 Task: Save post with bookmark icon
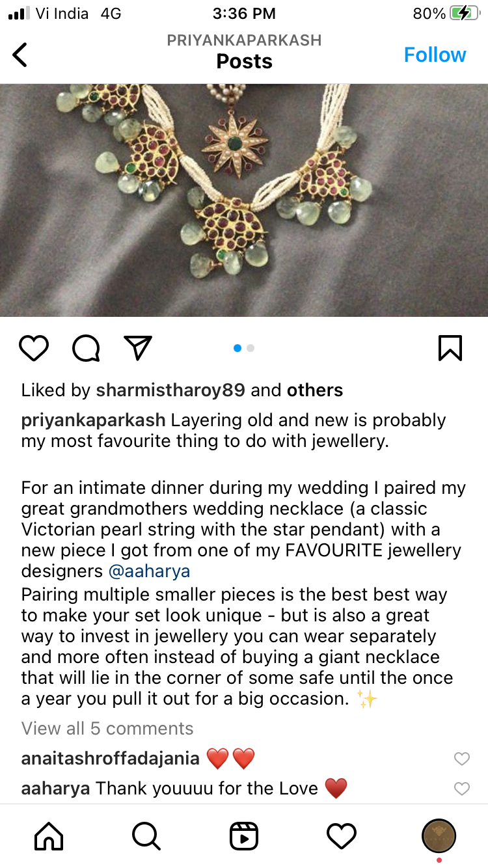click(x=450, y=348)
